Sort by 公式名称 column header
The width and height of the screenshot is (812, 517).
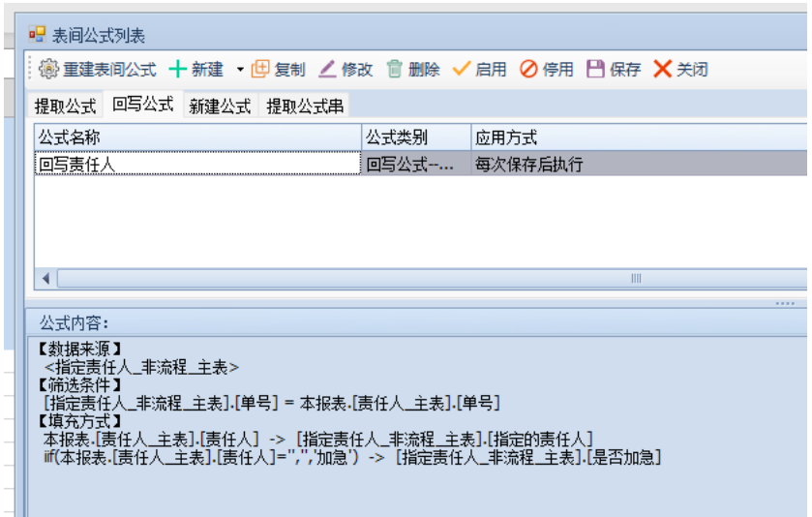pos(198,138)
